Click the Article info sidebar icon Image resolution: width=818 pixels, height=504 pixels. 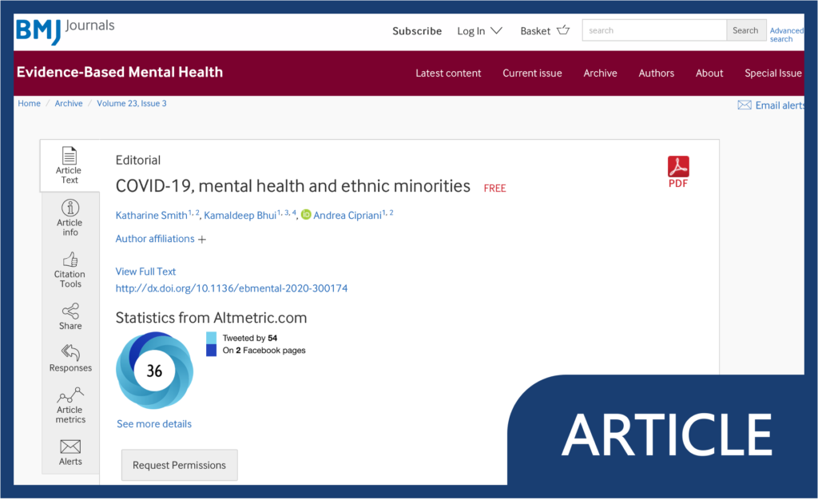[x=70, y=208]
